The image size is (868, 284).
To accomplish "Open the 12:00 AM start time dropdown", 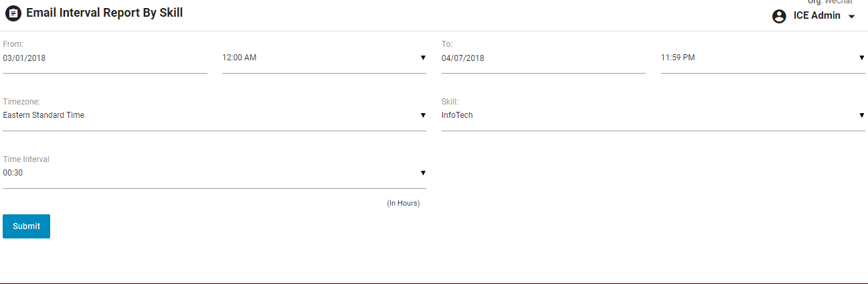I will [x=315, y=58].
